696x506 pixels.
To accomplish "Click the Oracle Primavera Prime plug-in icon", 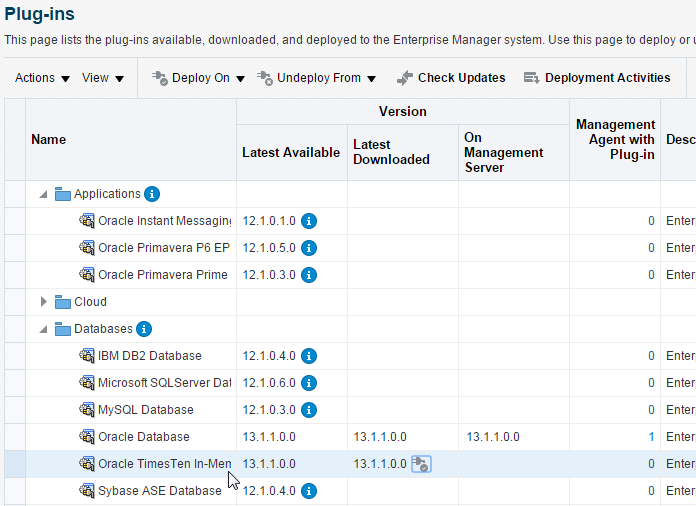I will 87,275.
